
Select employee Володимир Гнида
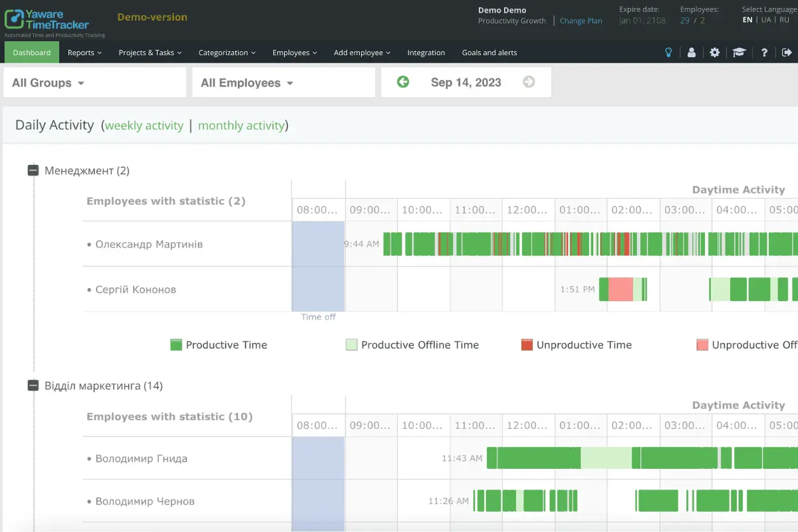tap(141, 458)
